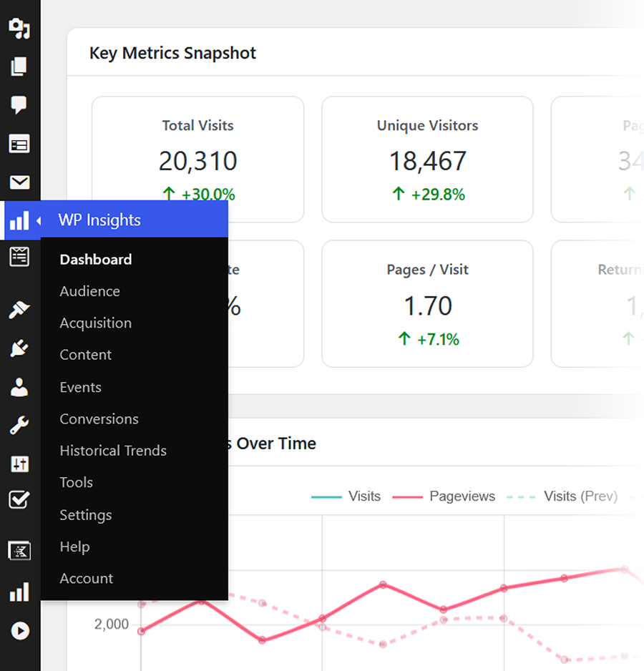Click the 18,467 unique visitors value

pos(427,162)
